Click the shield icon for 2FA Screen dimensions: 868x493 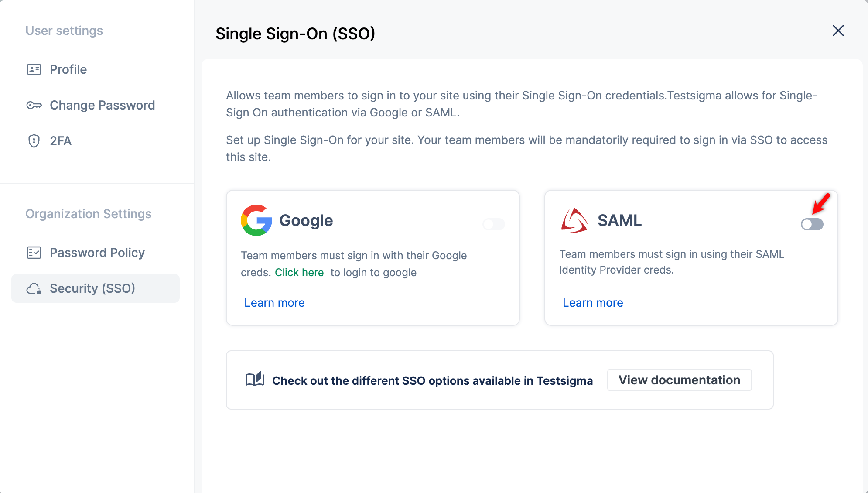pyautogui.click(x=34, y=141)
